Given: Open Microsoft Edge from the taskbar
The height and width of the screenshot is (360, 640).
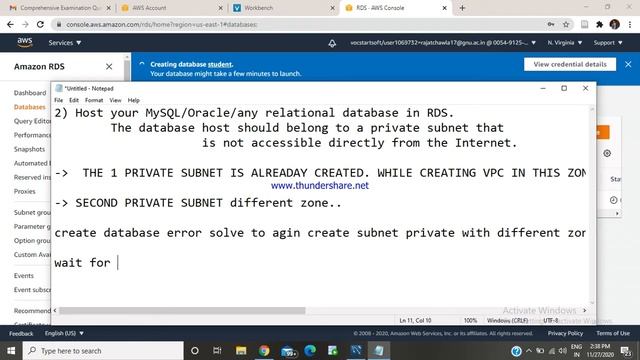Looking at the screenshot, I should 310,351.
